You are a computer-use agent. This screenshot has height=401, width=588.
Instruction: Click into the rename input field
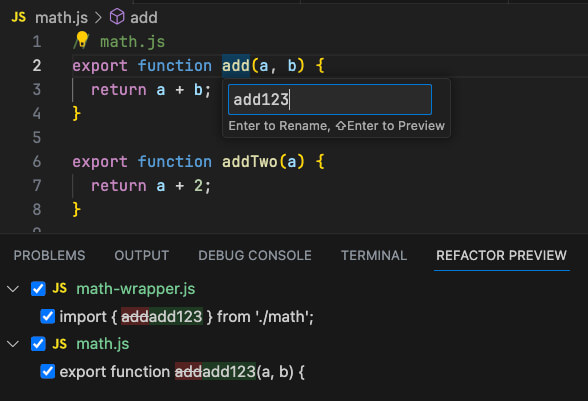tap(330, 100)
